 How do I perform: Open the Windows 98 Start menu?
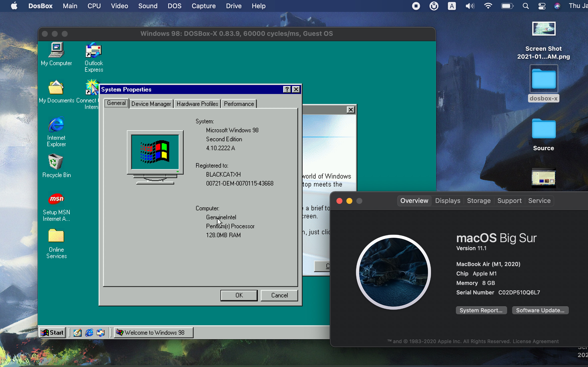pyautogui.click(x=53, y=333)
